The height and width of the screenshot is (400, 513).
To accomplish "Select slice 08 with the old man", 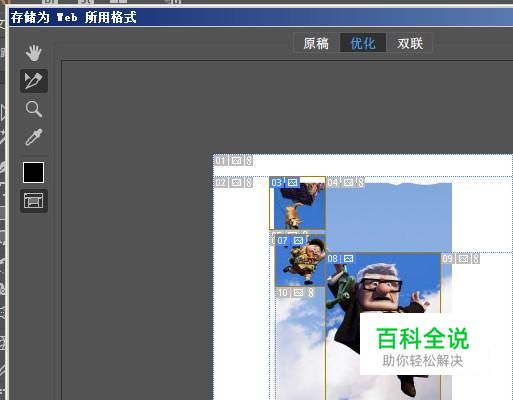I will [383, 327].
